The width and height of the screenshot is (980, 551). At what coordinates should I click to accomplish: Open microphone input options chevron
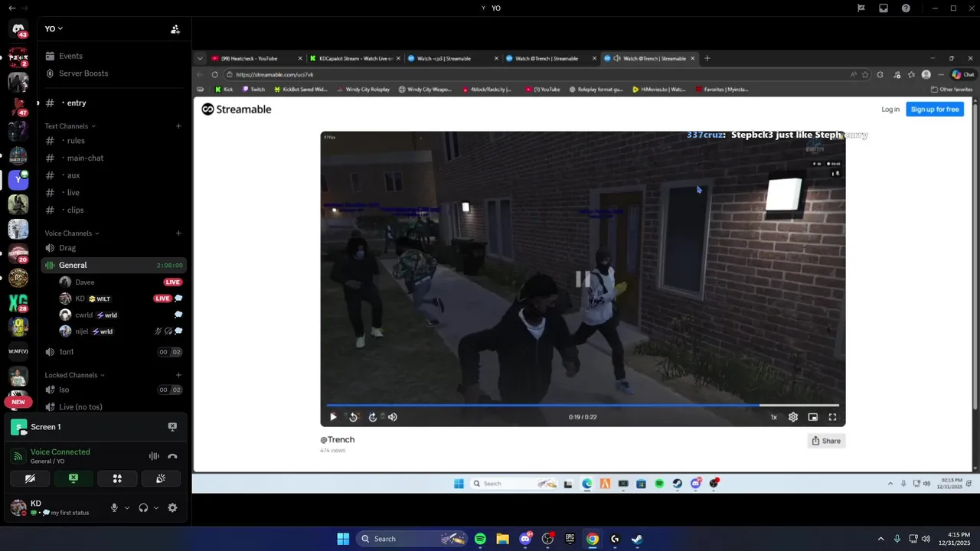(x=127, y=507)
